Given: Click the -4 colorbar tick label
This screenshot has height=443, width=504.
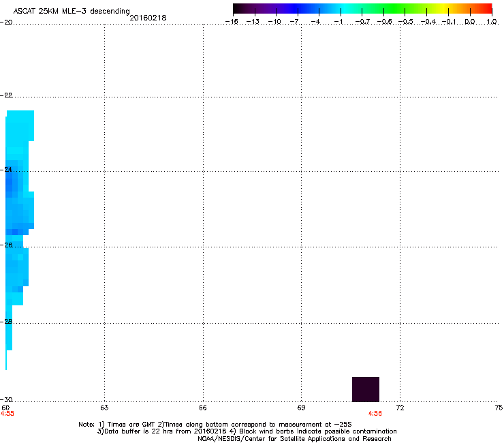Looking at the screenshot, I should click(315, 22).
